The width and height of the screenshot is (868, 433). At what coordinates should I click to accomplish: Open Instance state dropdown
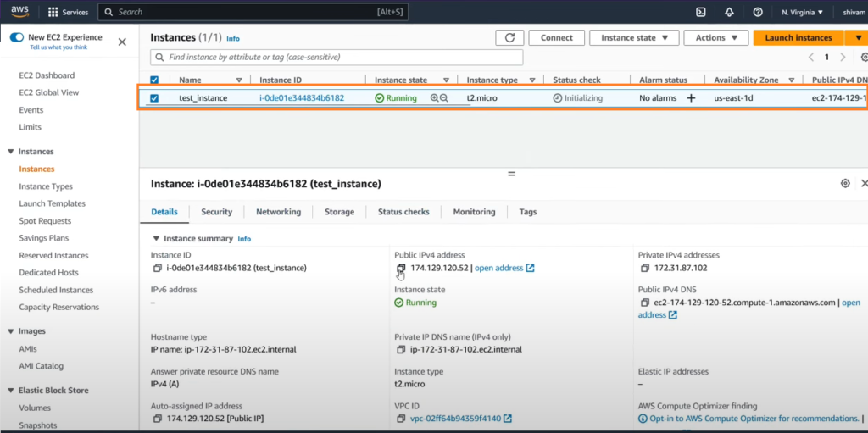(634, 37)
